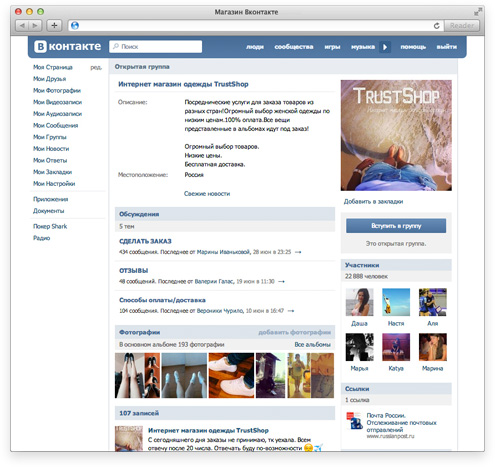
Task: Click the music play arrow button in header
Action: [x=385, y=47]
